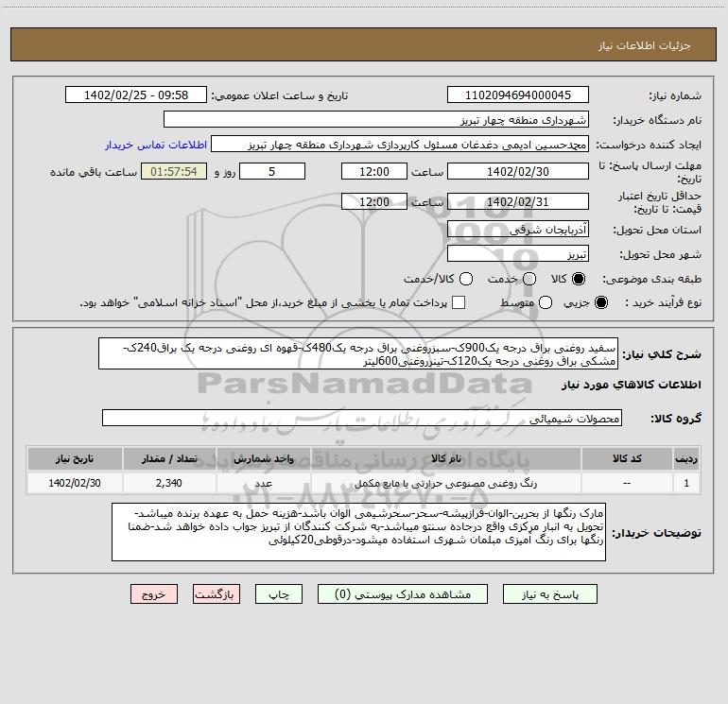Toggle the اسناد خزانه اسلامی payment checkbox

pos(459,302)
